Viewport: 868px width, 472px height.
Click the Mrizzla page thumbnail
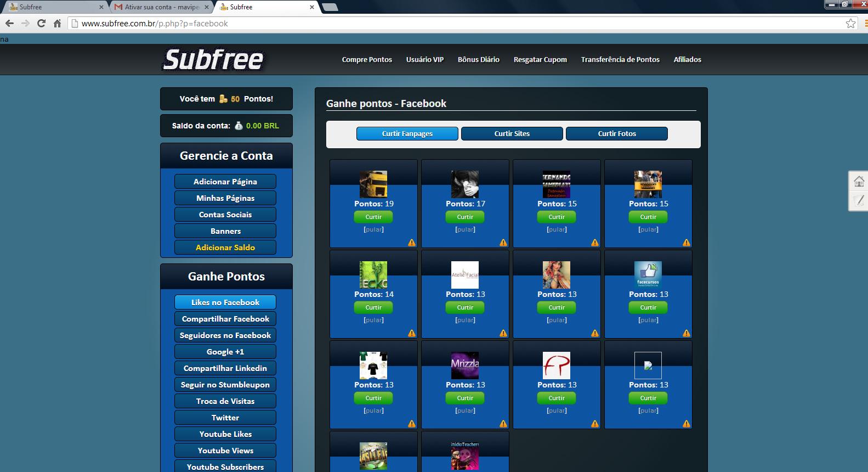pyautogui.click(x=465, y=365)
